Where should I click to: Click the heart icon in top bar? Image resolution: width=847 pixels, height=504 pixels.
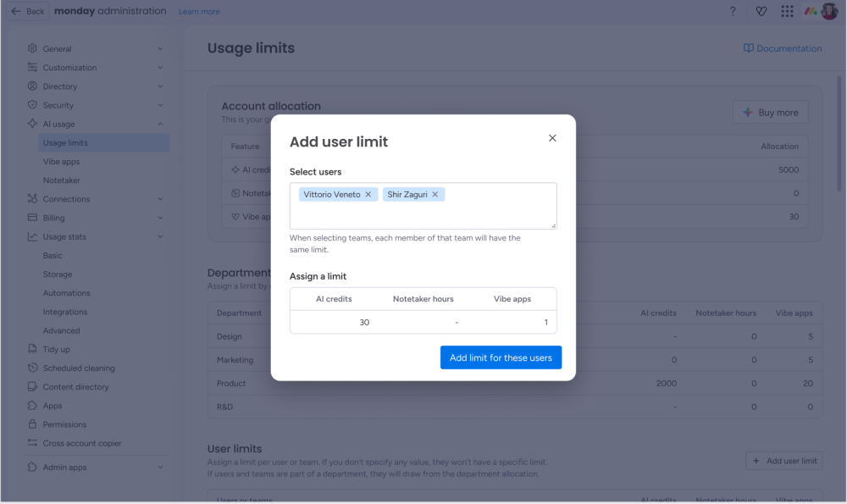(x=760, y=11)
